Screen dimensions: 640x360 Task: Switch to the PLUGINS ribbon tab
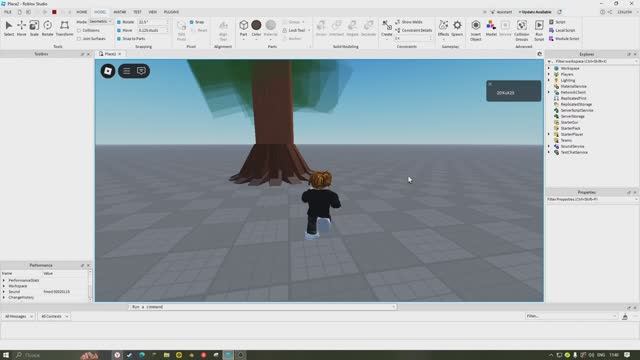coord(171,12)
